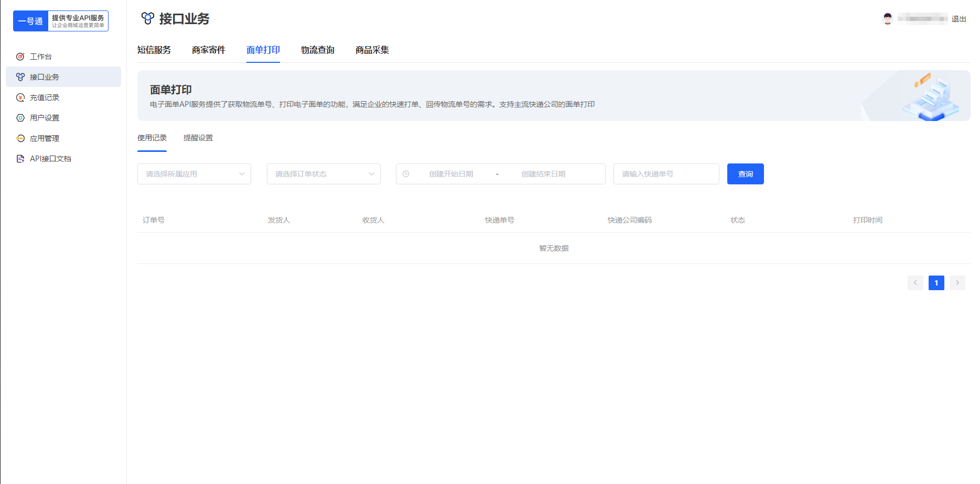Open API接口文档 in the sidebar
This screenshot has height=484, width=980.
63,159
